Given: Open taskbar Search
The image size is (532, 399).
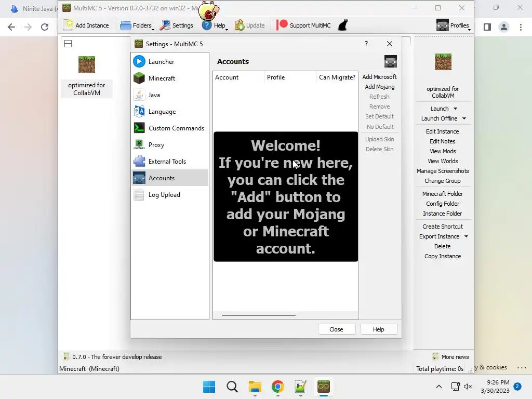Looking at the screenshot, I should [x=232, y=387].
